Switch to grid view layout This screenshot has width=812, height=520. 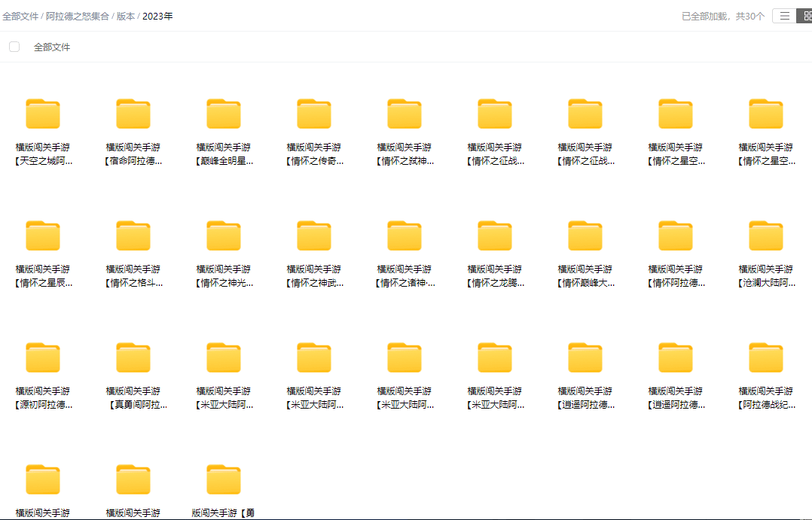click(x=806, y=16)
